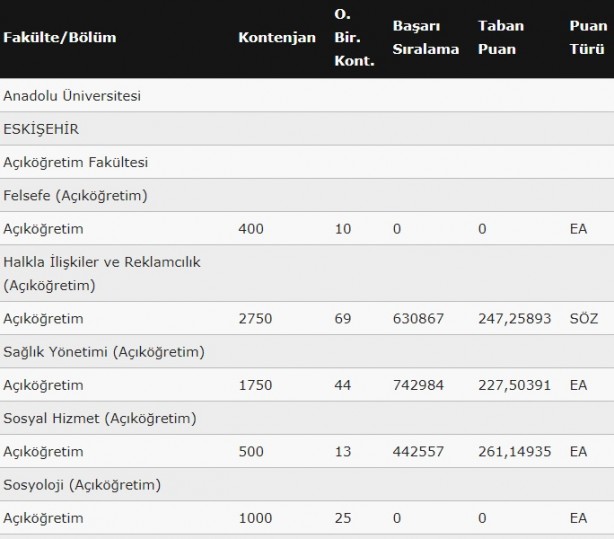Select the Anadolu Üniversitesi row
614x539 pixels.
tap(307, 95)
